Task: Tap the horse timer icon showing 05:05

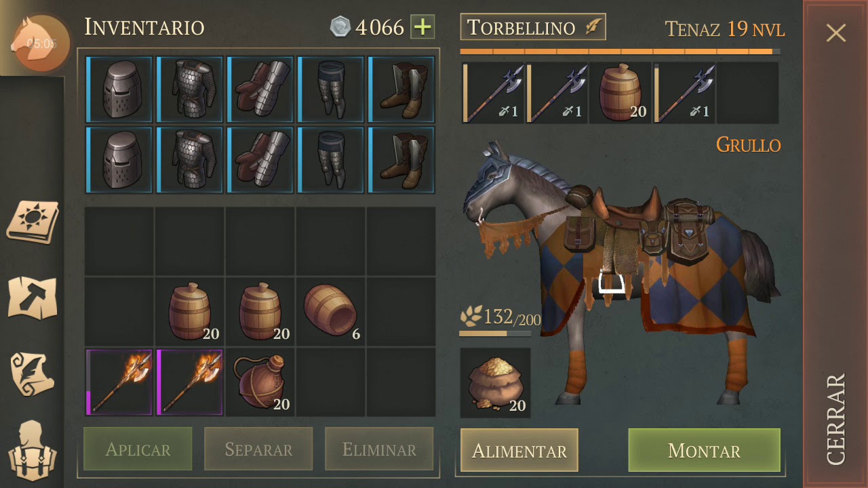Action: pyautogui.click(x=41, y=43)
